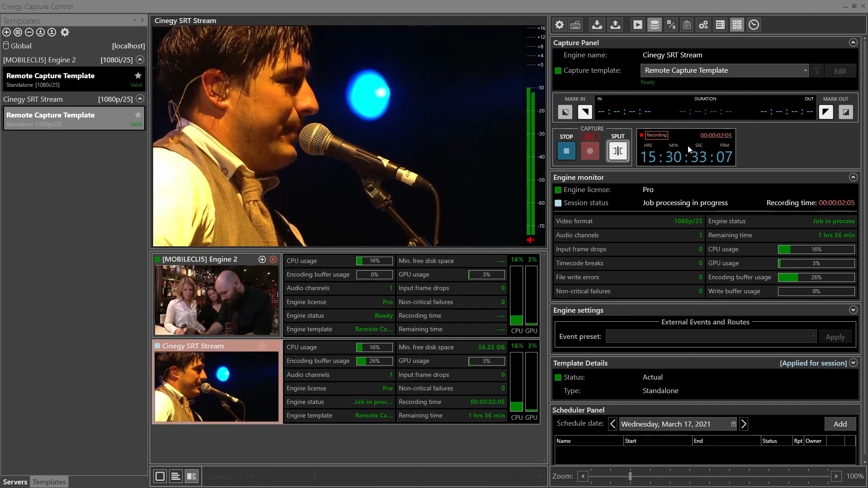Screen dimensions: 868x488
Task: Toggle the multi-view grid toolbar icon
Action: click(737, 25)
